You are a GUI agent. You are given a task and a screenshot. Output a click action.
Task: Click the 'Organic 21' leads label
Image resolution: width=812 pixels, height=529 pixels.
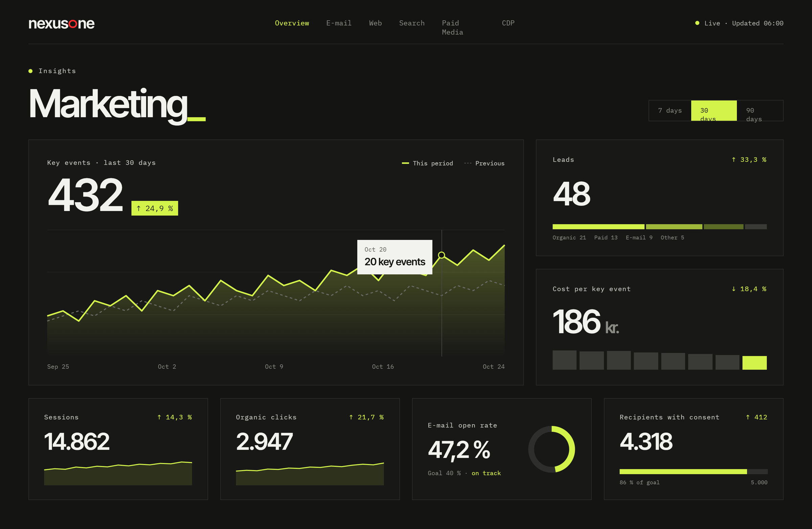coord(569,237)
